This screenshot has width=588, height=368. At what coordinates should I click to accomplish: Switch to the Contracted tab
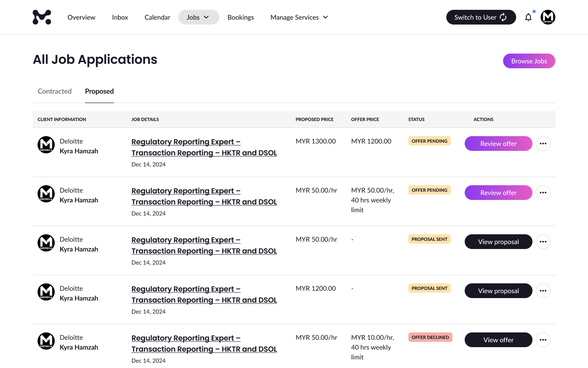point(55,91)
